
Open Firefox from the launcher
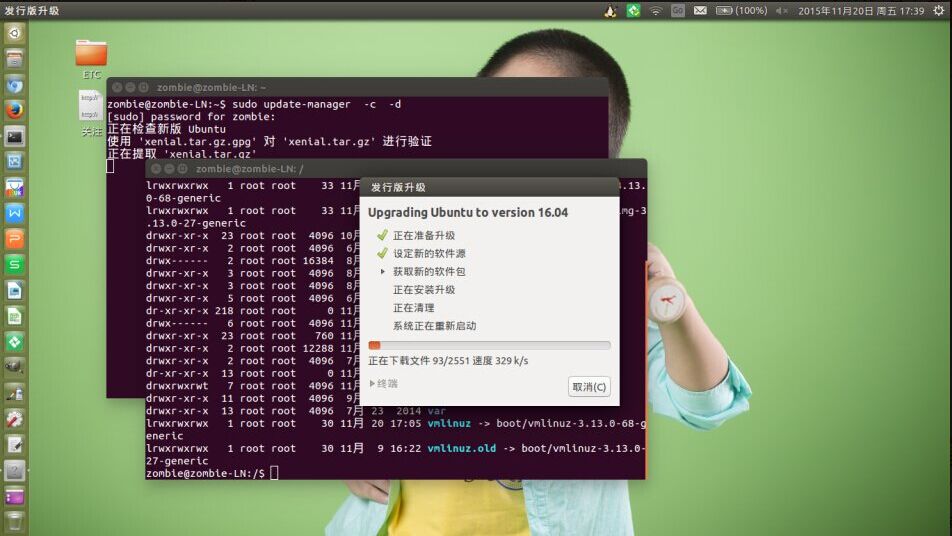point(14,110)
